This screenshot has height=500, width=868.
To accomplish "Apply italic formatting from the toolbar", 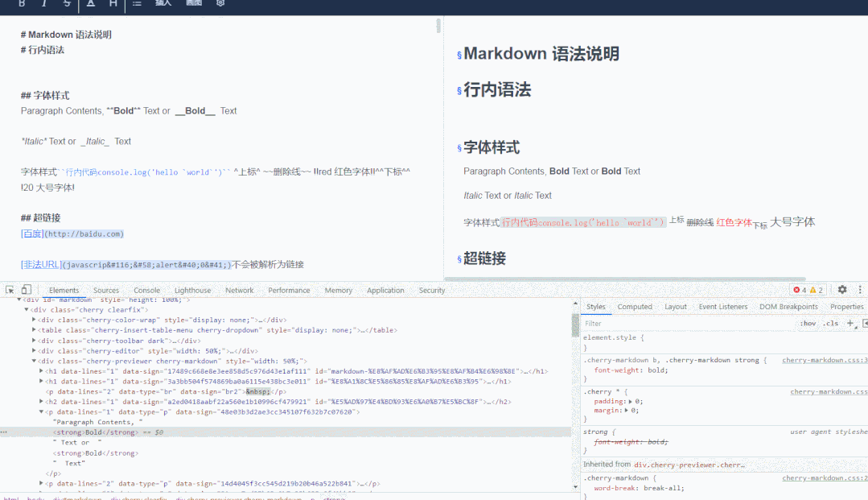I will pyautogui.click(x=44, y=3).
